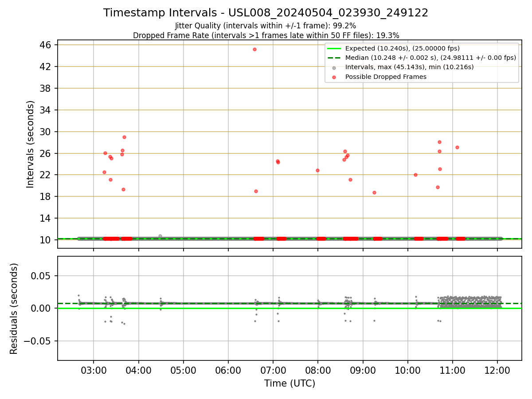Click the 07:00 tick label on time axis
Screen dimensions: 532x399
point(273,370)
